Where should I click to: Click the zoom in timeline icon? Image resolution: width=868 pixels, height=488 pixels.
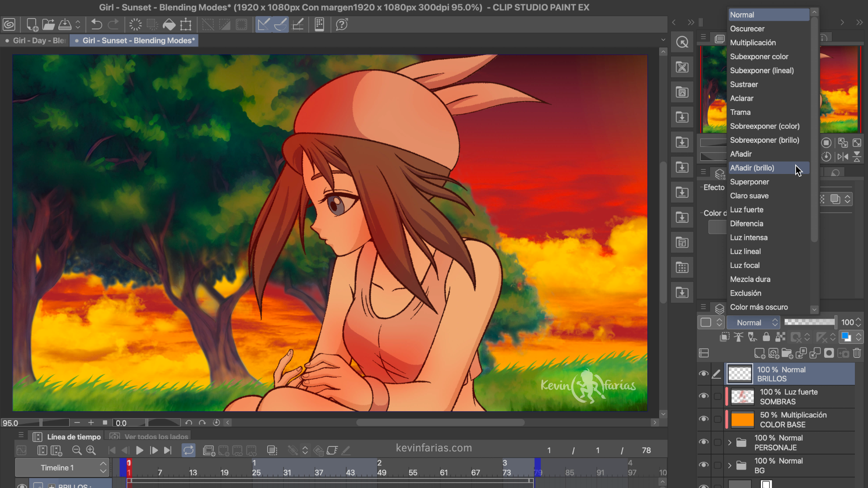click(91, 450)
